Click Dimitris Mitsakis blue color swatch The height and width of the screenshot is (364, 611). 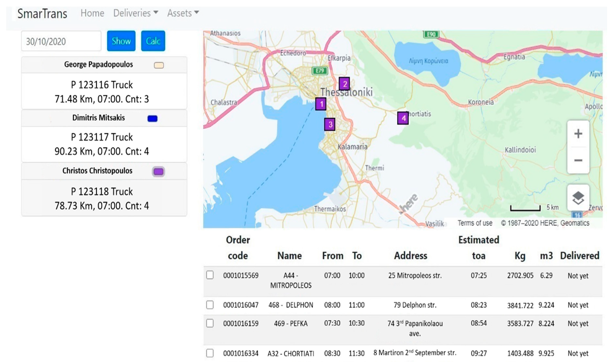[x=152, y=119]
